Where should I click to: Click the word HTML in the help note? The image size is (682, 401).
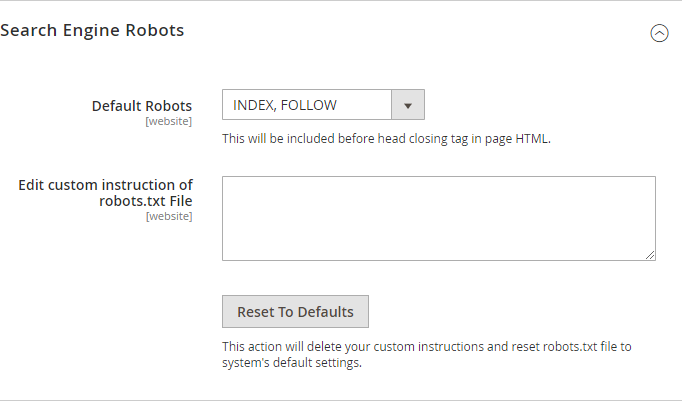click(532, 139)
